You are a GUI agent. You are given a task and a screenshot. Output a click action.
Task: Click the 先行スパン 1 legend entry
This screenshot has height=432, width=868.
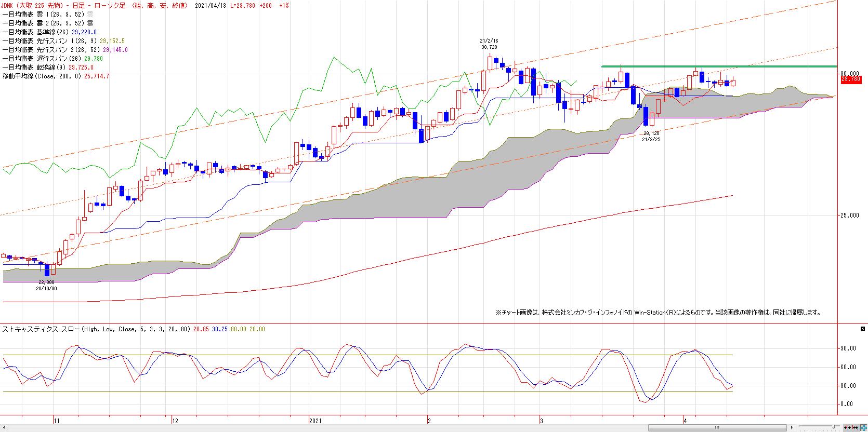[x=63, y=41]
